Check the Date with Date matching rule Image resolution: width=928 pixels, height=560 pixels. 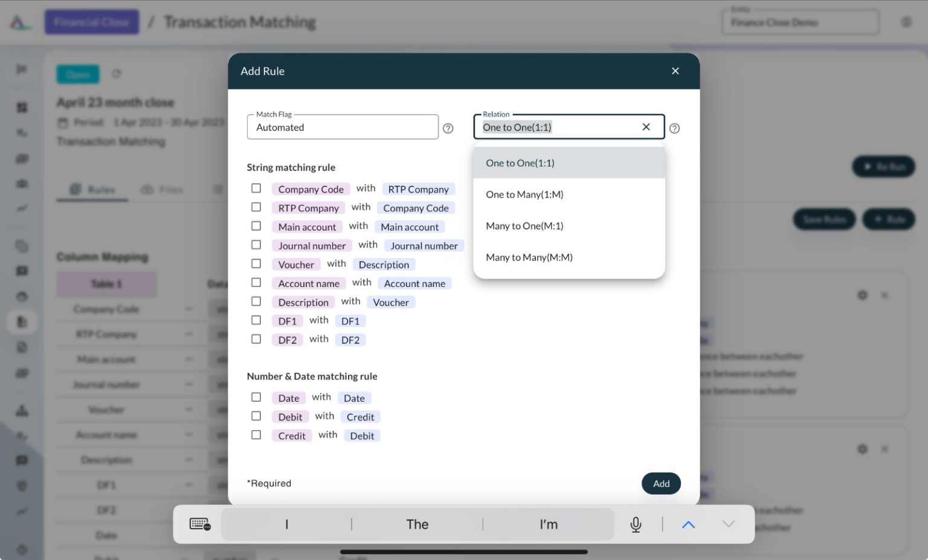(x=256, y=397)
